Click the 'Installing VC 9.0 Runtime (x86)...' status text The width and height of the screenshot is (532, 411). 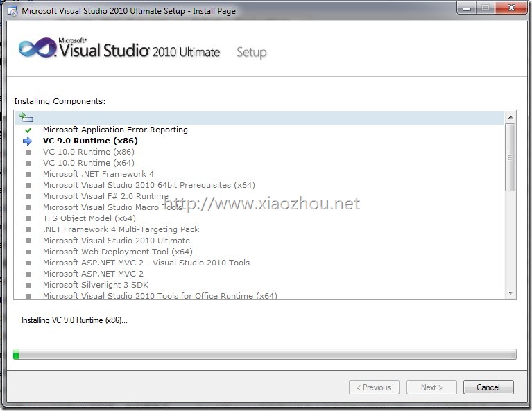click(x=74, y=320)
